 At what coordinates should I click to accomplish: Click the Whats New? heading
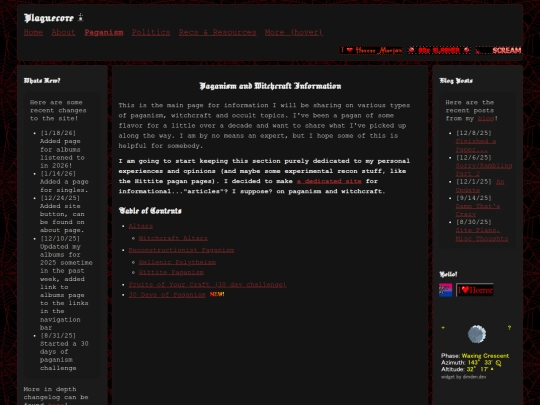[x=42, y=81]
